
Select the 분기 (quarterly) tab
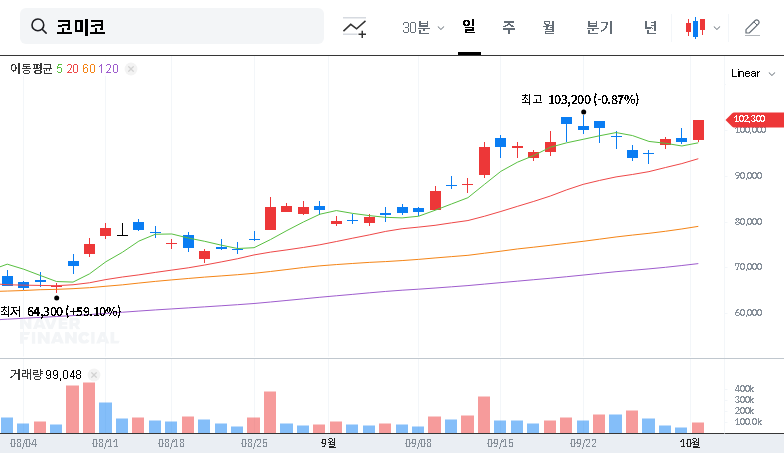click(x=599, y=27)
